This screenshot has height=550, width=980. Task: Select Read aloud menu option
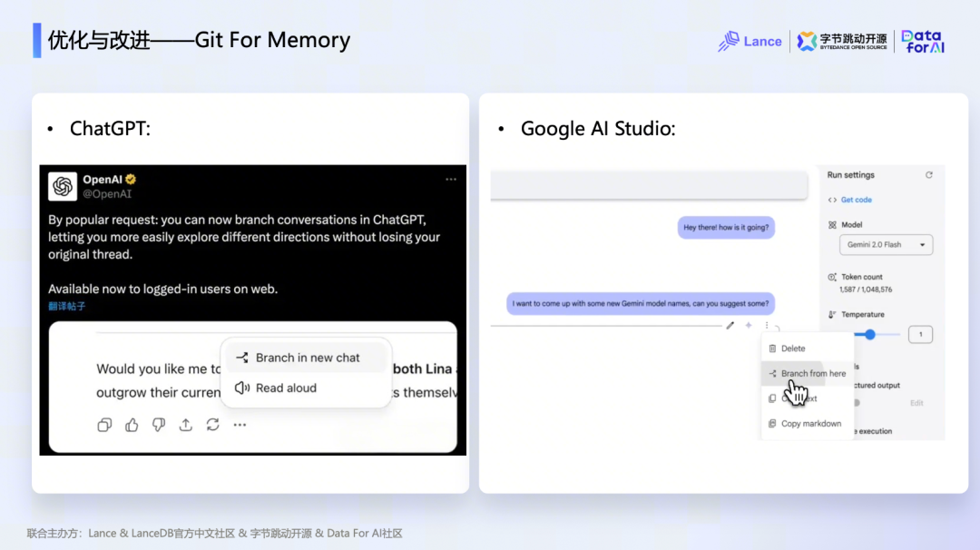(x=306, y=388)
